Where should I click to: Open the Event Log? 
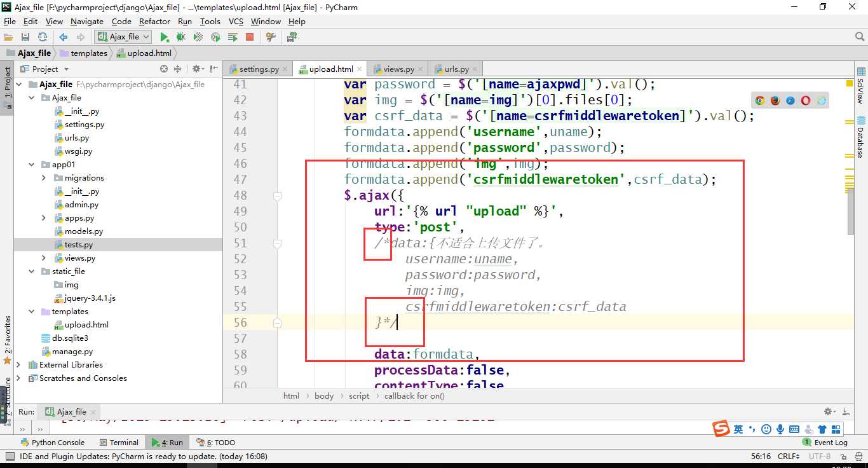click(x=825, y=443)
